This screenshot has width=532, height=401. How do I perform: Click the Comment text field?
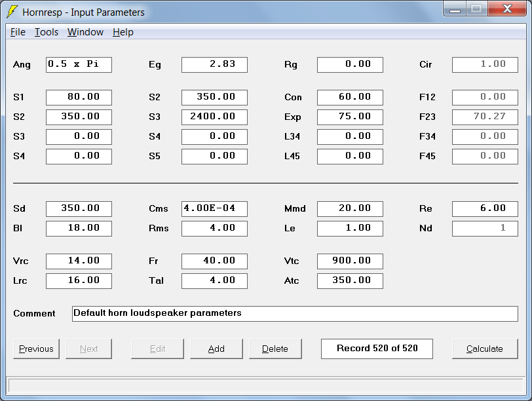[x=295, y=313]
